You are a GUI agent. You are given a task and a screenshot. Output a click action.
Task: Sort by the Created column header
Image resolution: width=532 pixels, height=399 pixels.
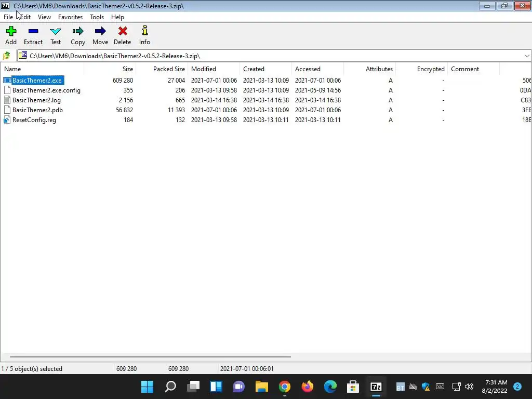[x=265, y=69]
